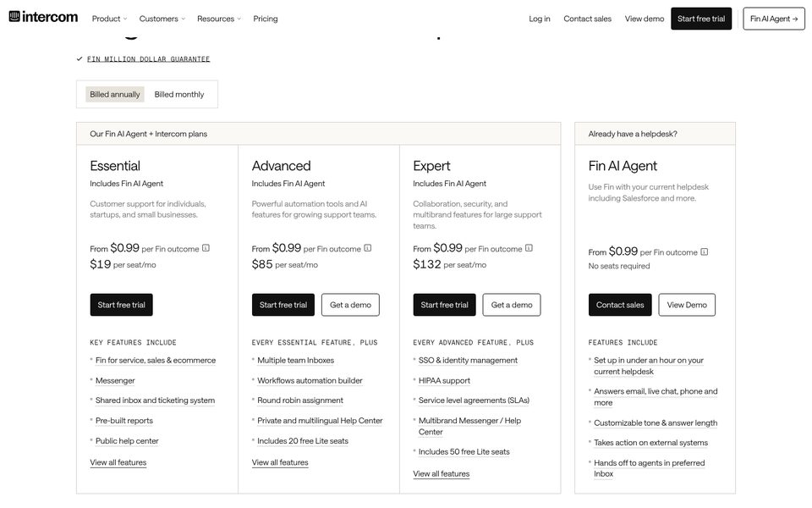Click 'No seats required' text
The width and height of the screenshot is (812, 508).
pos(619,266)
